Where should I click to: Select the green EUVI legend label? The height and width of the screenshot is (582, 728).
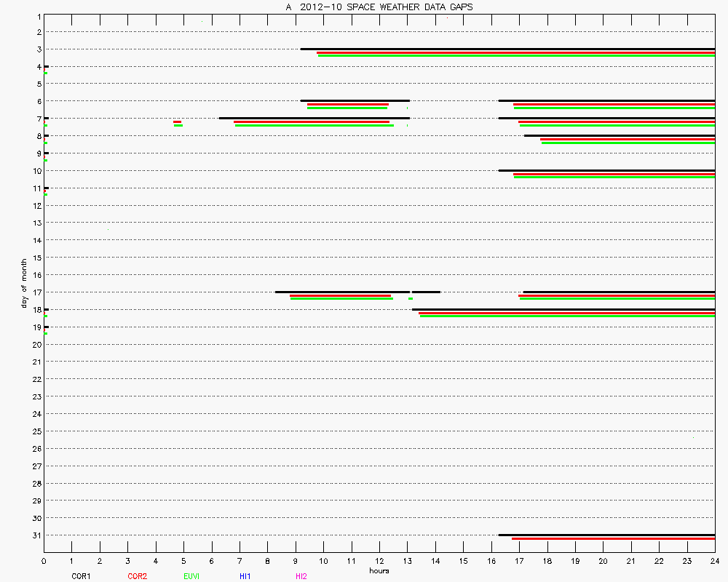click(191, 576)
